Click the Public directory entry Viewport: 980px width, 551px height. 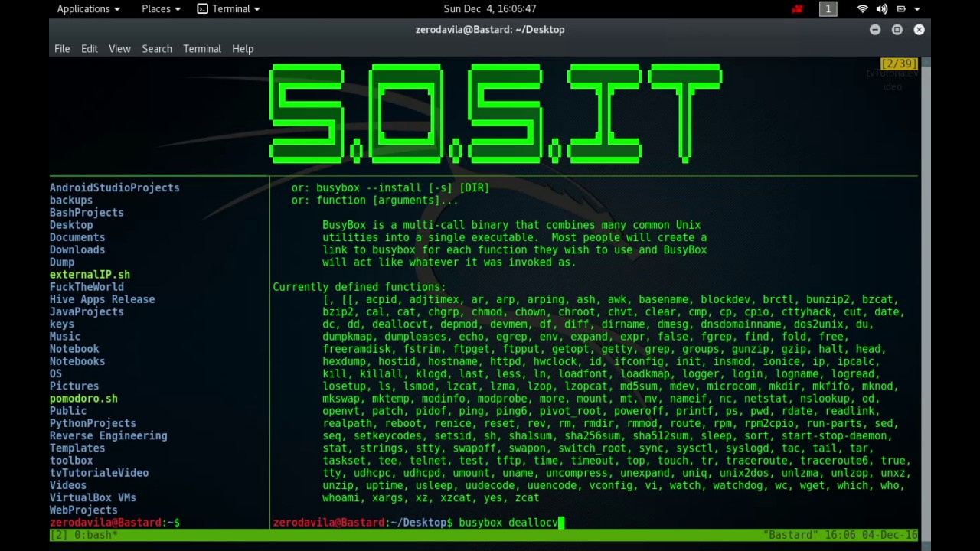tap(68, 411)
